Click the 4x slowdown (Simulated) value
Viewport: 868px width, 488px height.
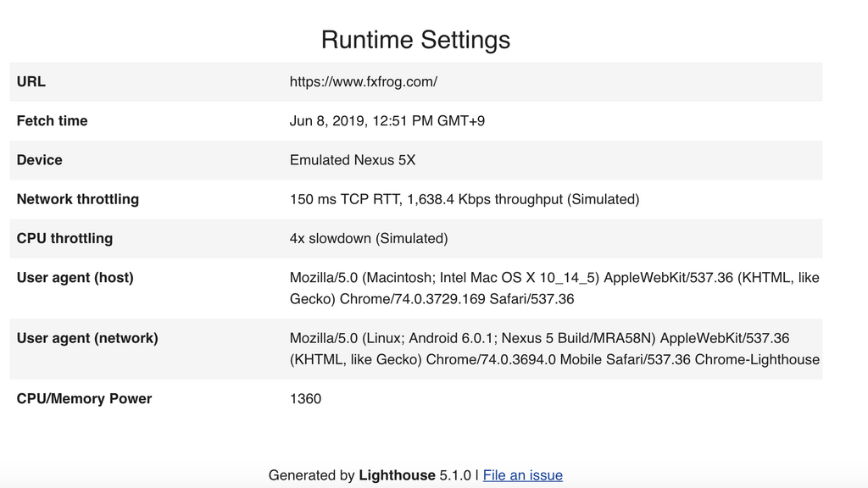coord(368,238)
